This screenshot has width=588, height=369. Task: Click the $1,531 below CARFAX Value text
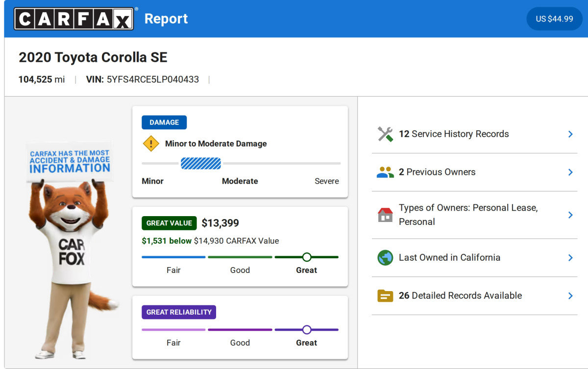pyautogui.click(x=210, y=241)
